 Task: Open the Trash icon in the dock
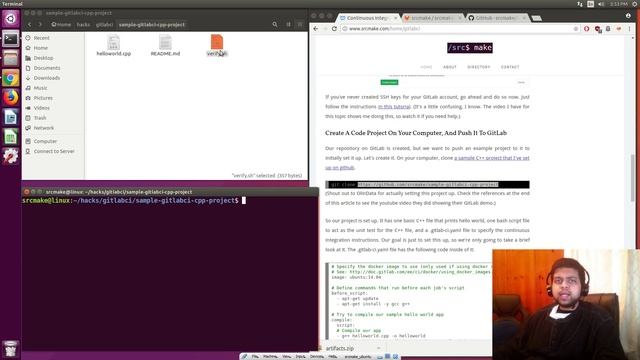[x=11, y=349]
